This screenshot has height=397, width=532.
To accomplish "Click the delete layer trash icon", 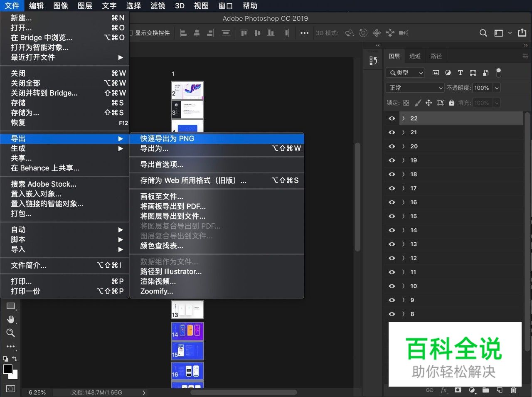I will tap(514, 390).
